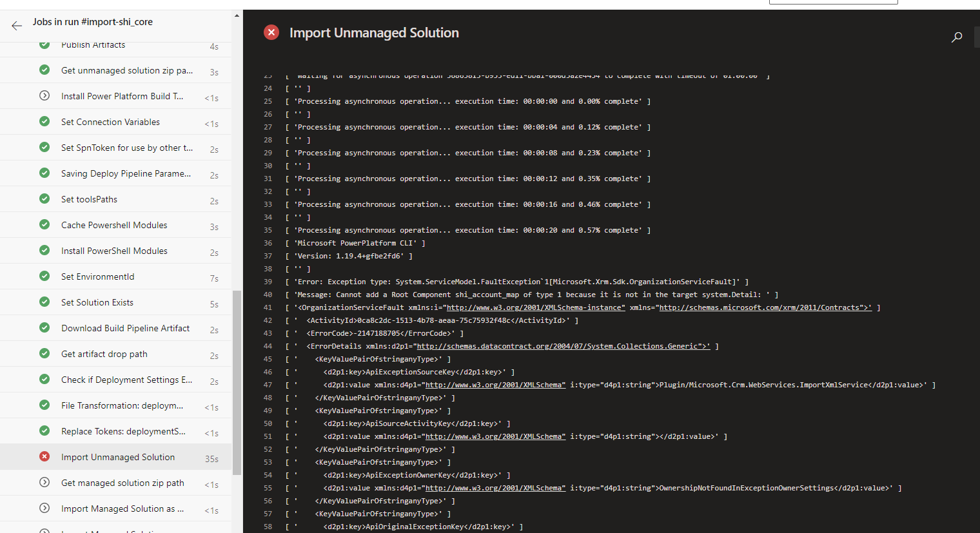
Task: Click the success check next to Set EnvironmentId
Action: point(44,276)
